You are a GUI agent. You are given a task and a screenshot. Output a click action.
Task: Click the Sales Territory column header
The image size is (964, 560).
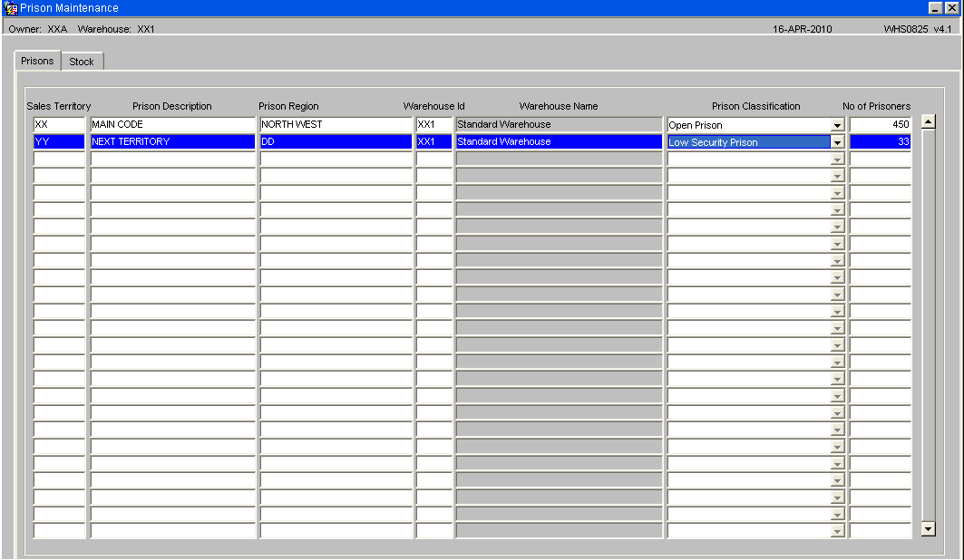[x=58, y=106]
